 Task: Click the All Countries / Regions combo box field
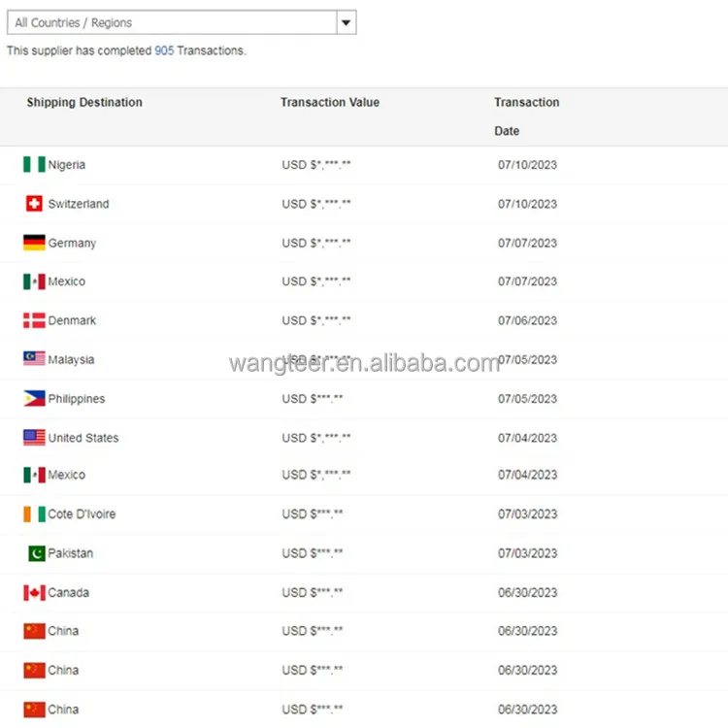tap(182, 22)
